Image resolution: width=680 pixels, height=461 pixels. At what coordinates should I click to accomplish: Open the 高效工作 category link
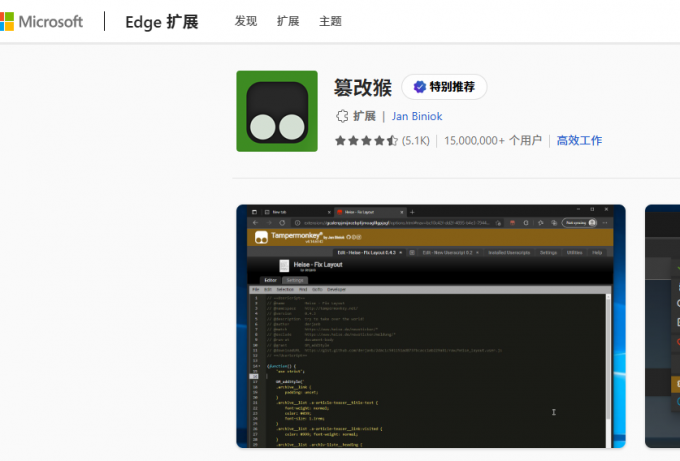point(579,141)
